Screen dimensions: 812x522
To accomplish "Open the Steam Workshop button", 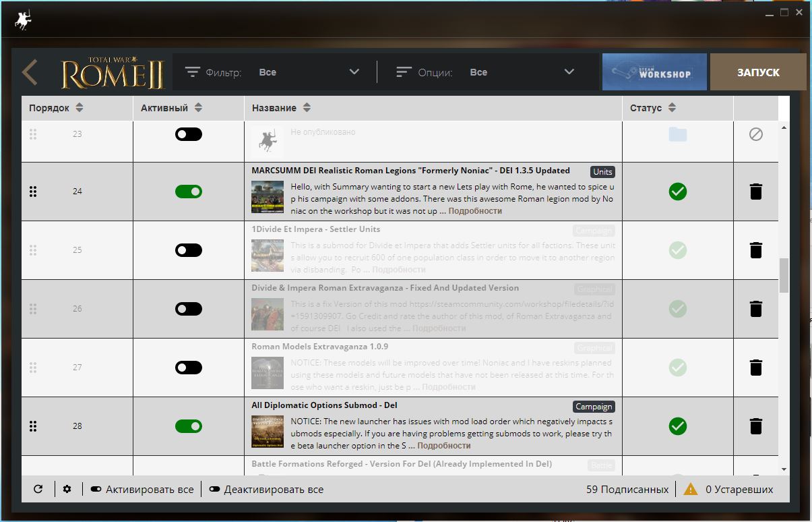I will click(x=654, y=72).
